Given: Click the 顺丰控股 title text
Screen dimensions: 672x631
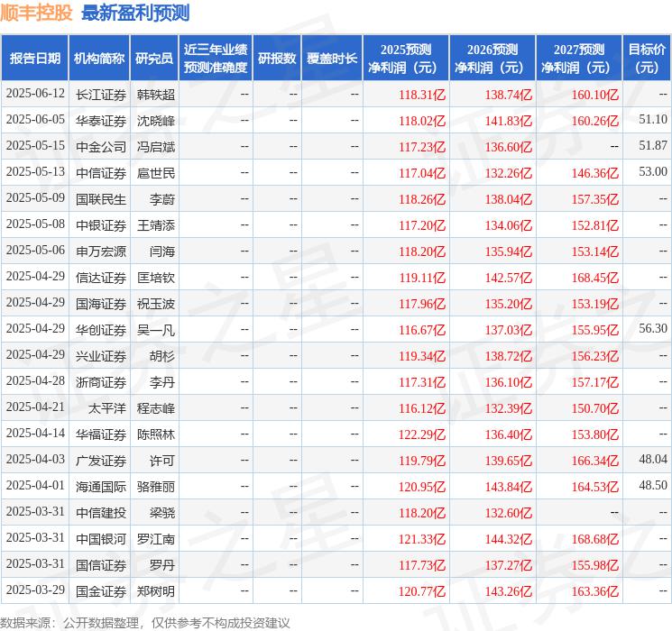Looking at the screenshot, I should point(36,13).
